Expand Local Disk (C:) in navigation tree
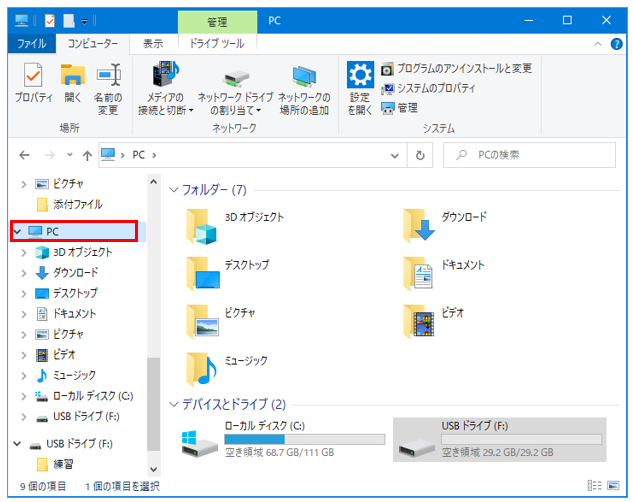This screenshot has width=633, height=502. pos(23,396)
